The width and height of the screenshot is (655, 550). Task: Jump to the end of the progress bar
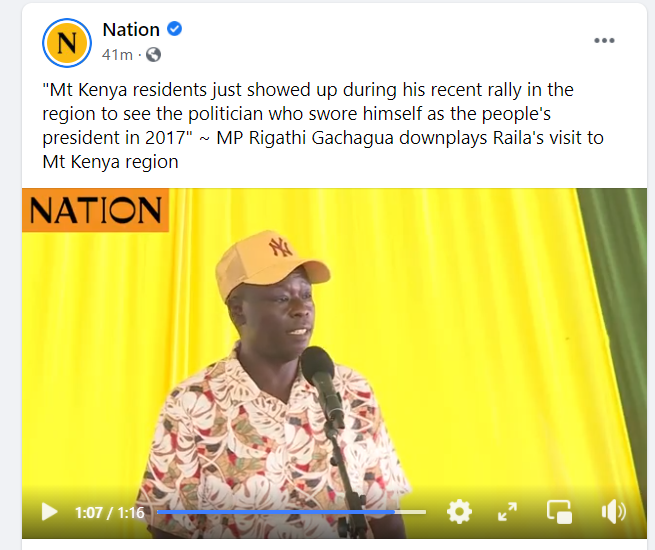pyautogui.click(x=425, y=512)
